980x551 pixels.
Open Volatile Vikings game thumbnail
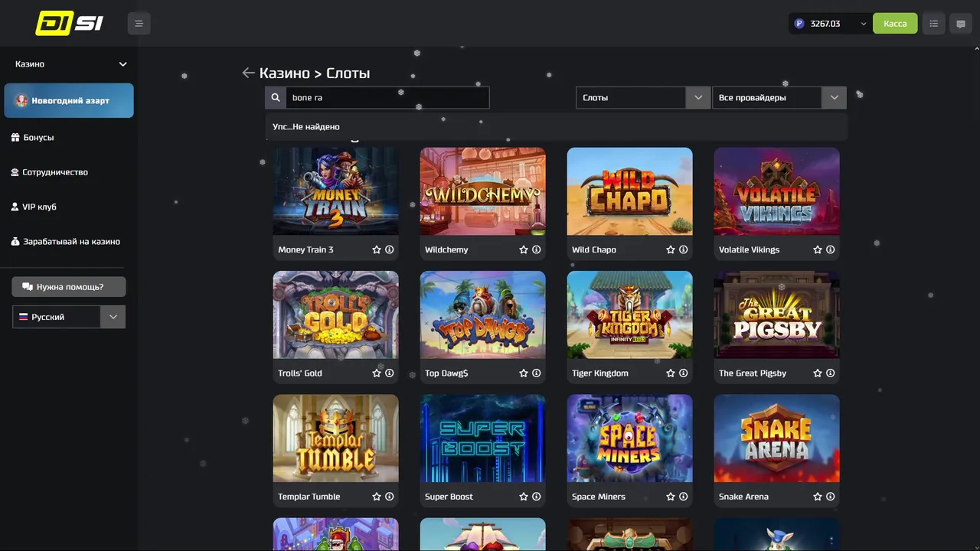776,191
